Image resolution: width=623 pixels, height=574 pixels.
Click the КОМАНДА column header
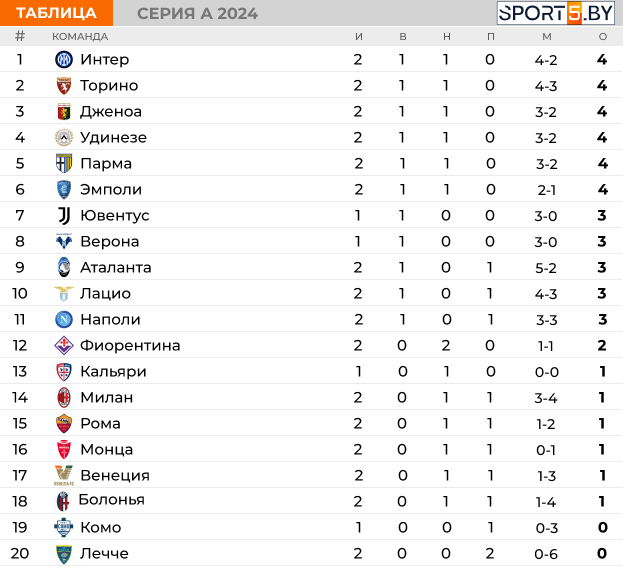pos(80,37)
